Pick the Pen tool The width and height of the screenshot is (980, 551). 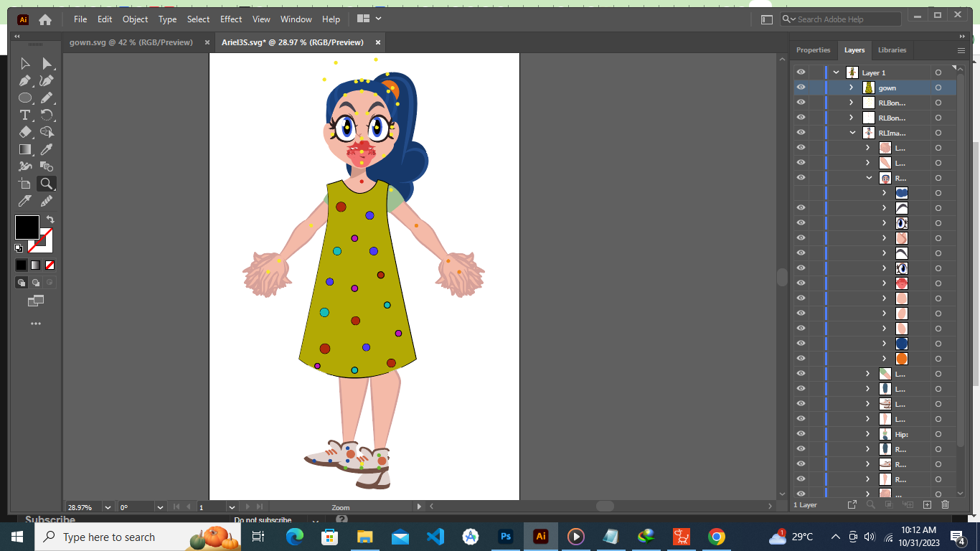coord(25,80)
